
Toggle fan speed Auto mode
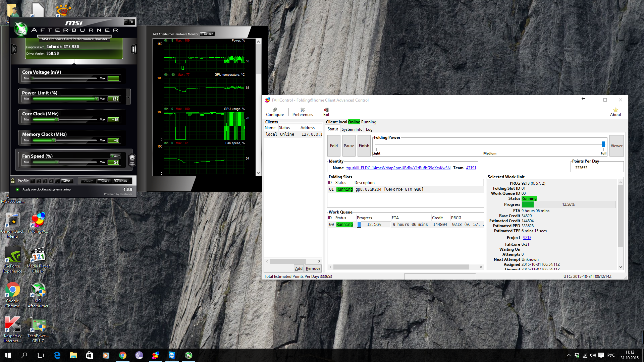click(x=116, y=156)
